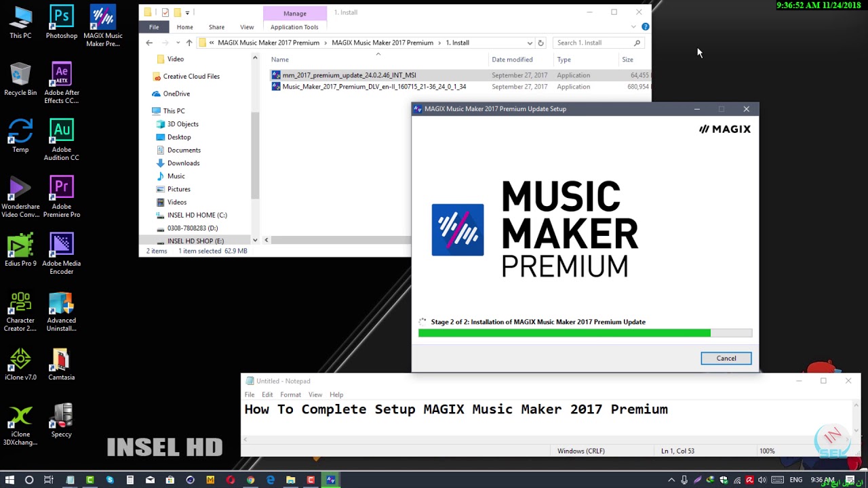The height and width of the screenshot is (488, 868).
Task: Expand the Explorer ribbon chevron
Action: point(633,27)
